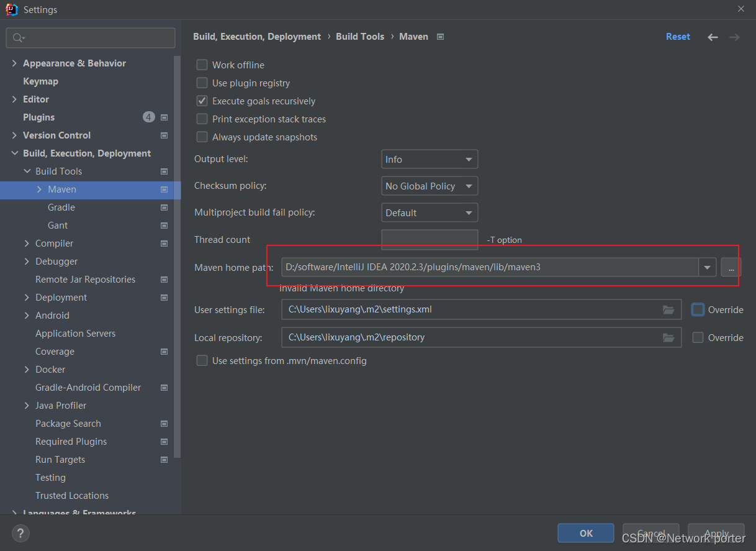Select Gradle under Build Tools

click(61, 207)
